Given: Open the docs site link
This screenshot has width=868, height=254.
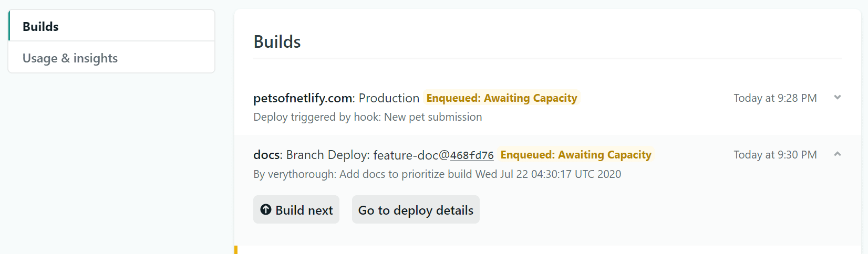Looking at the screenshot, I should [x=267, y=155].
